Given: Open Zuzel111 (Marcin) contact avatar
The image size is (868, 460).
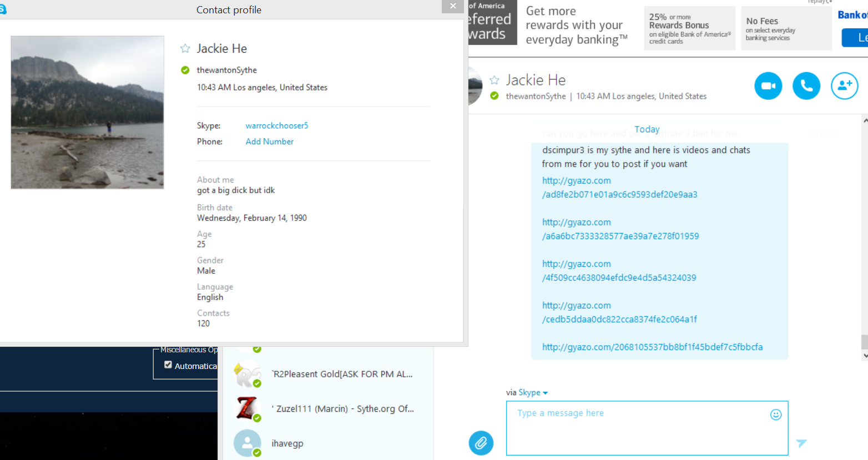Looking at the screenshot, I should coord(248,408).
